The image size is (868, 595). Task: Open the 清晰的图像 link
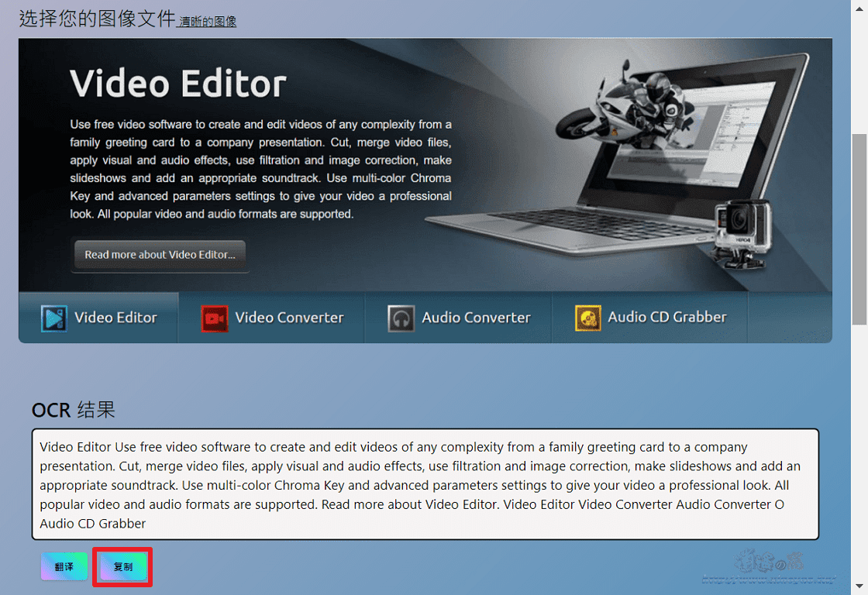point(207,22)
